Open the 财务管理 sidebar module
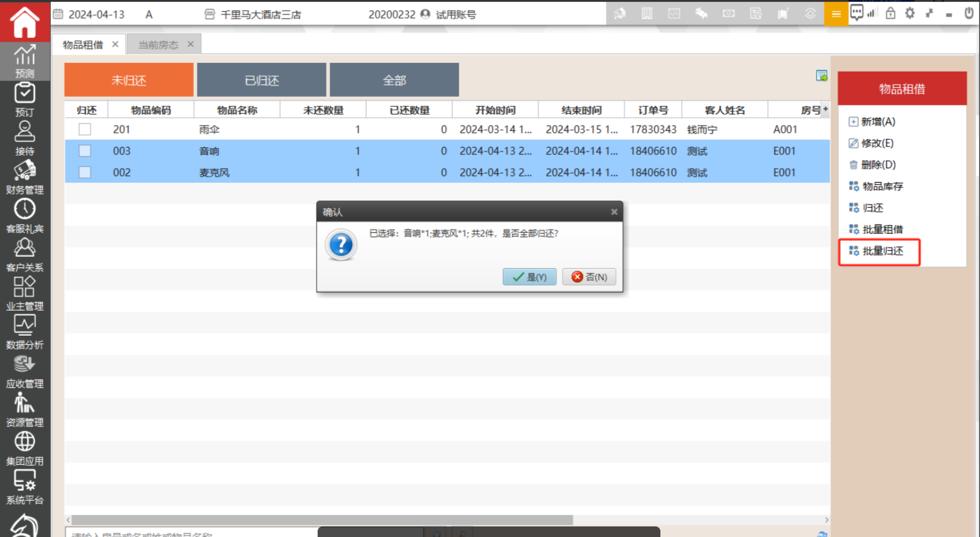The height and width of the screenshot is (537, 980). (24, 177)
